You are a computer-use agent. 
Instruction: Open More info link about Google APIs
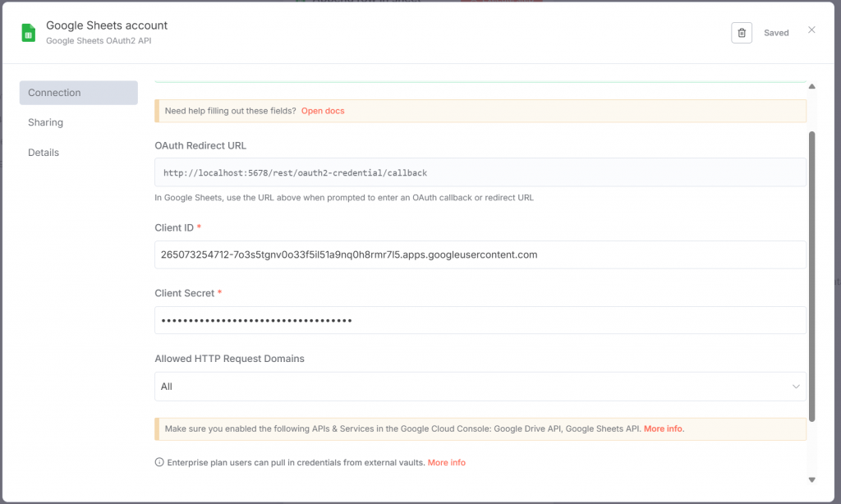pos(663,429)
